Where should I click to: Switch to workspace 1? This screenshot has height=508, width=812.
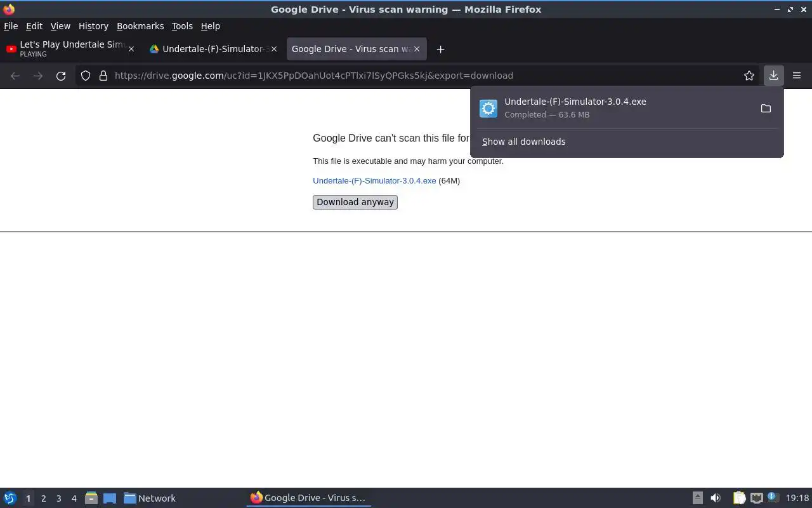[28, 498]
